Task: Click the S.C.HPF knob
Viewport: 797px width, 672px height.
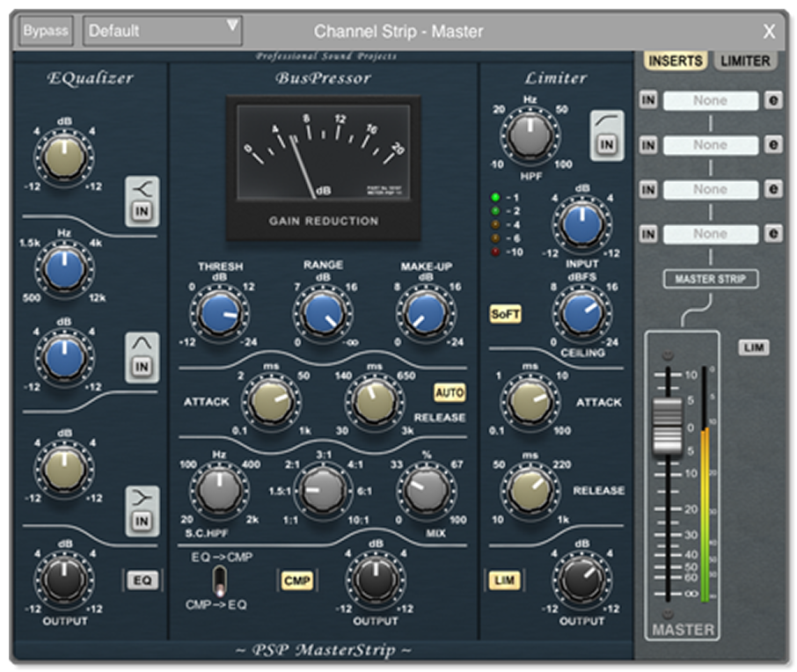Action: coord(220,491)
